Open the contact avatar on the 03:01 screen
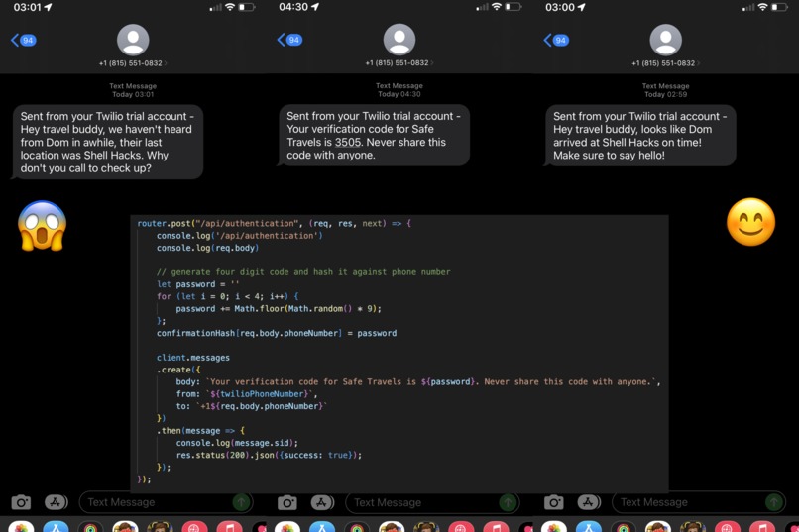Screen dimensions: 799x532 tap(133, 40)
